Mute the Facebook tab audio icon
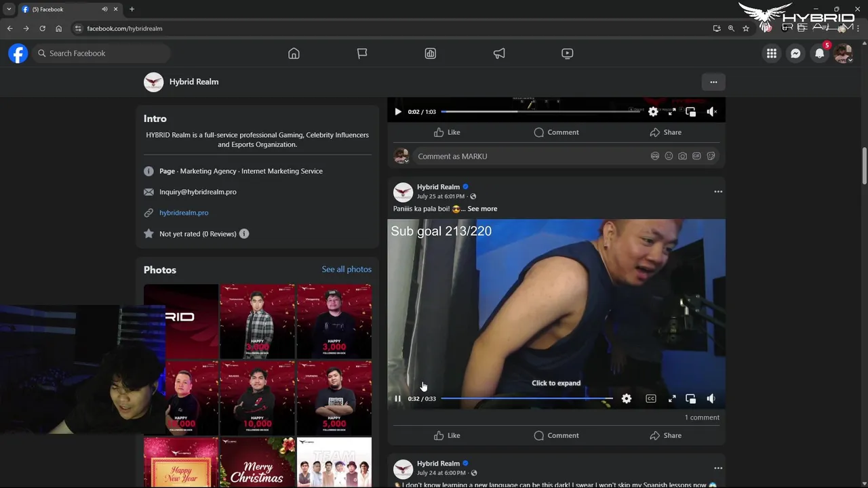868x488 pixels. [x=104, y=9]
